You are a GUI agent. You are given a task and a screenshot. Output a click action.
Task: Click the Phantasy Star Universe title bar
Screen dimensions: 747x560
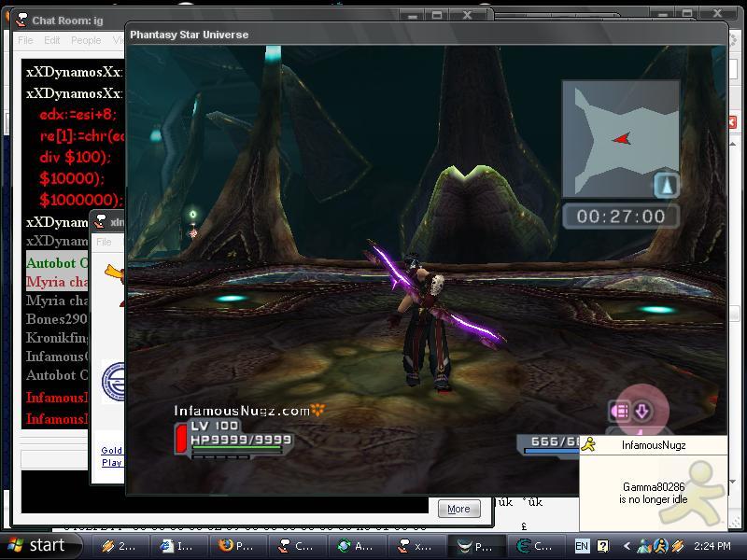[x=427, y=35]
